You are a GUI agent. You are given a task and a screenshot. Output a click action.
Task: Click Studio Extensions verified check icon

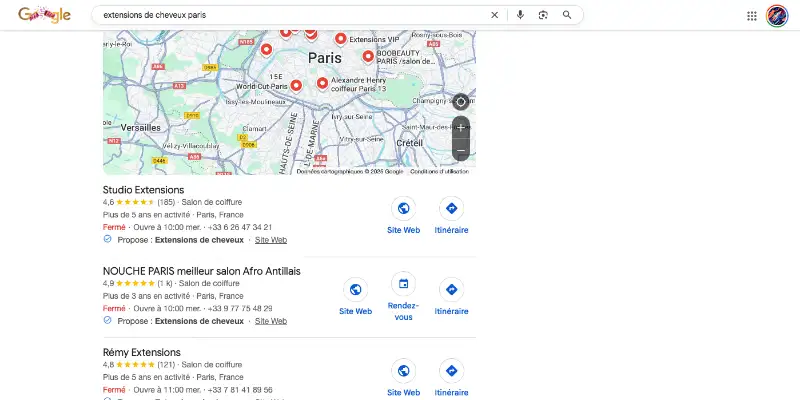pyautogui.click(x=107, y=239)
